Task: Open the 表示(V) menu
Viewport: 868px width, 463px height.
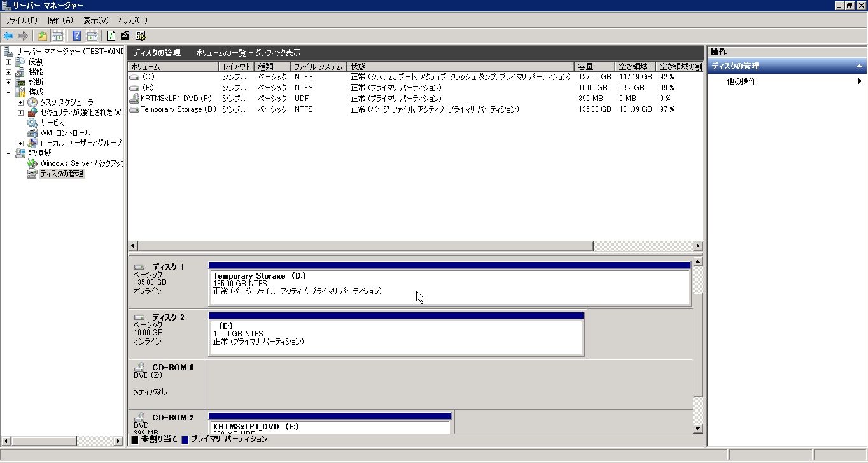Action: tap(95, 20)
